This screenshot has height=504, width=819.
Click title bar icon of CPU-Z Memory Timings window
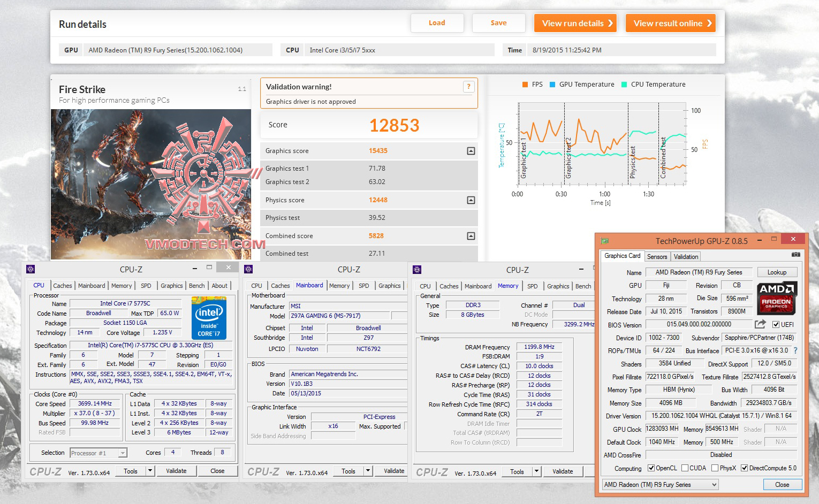coord(417,270)
